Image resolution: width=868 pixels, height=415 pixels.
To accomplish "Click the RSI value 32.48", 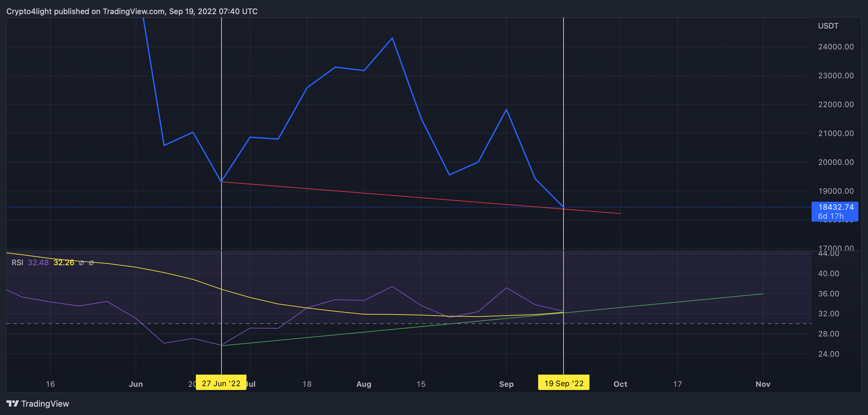I will click(x=38, y=263).
